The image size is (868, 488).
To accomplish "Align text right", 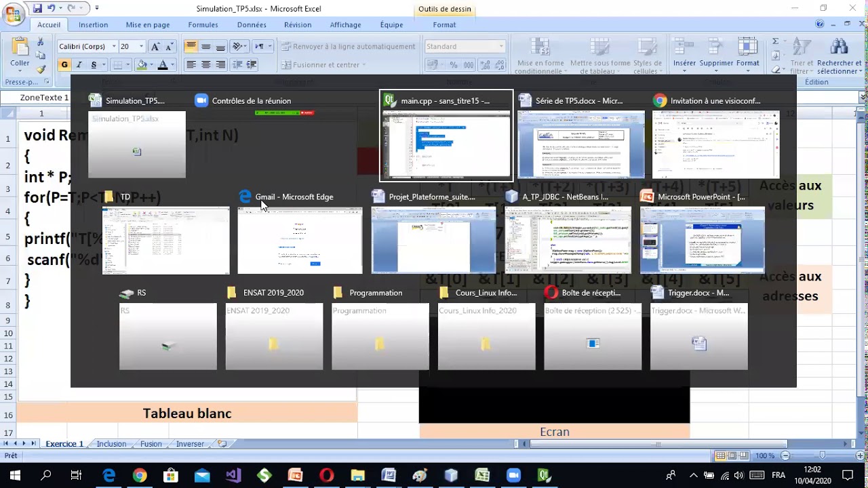I will pyautogui.click(x=220, y=65).
